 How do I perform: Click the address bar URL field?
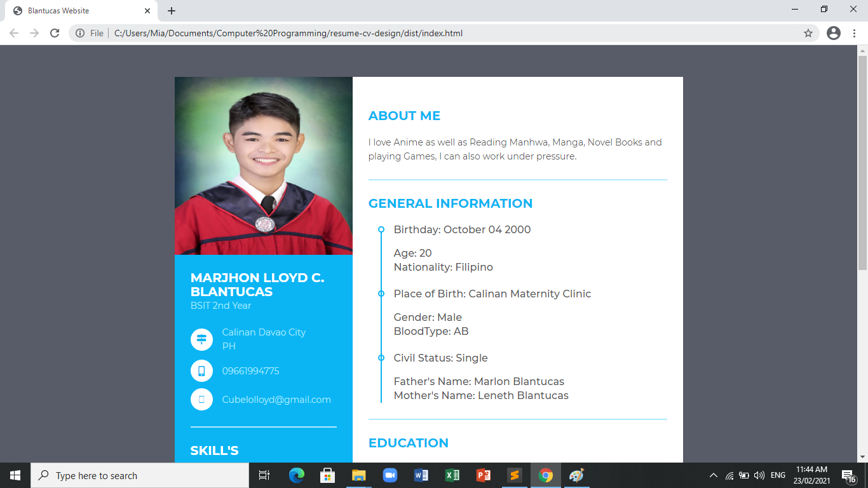pos(445,33)
